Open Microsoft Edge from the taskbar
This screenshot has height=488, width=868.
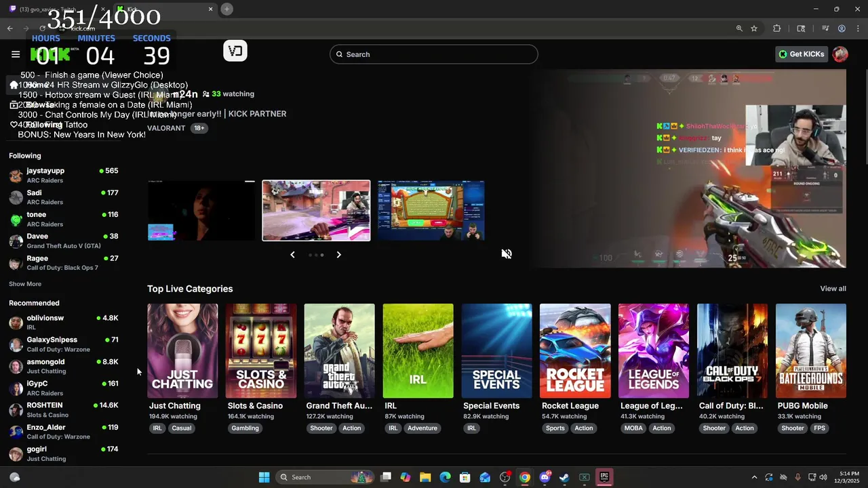click(x=445, y=477)
